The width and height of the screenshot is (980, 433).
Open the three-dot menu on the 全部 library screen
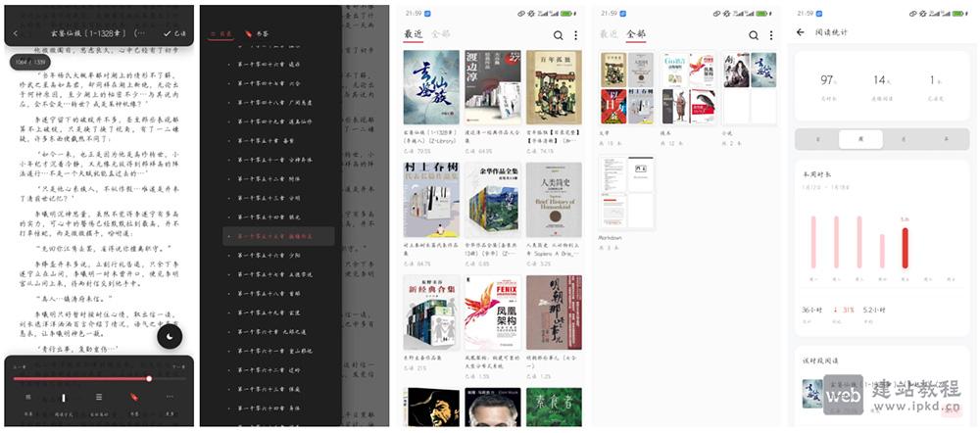click(771, 35)
